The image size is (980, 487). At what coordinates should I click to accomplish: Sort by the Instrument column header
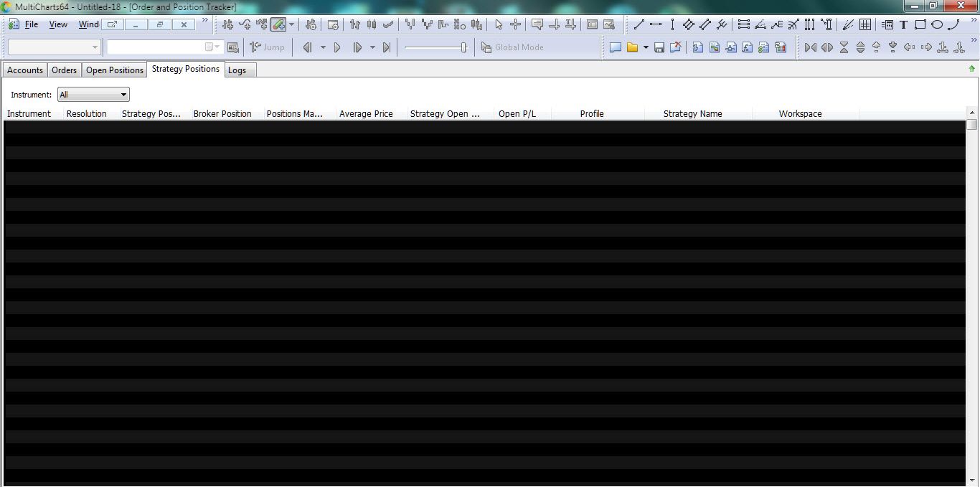[29, 114]
